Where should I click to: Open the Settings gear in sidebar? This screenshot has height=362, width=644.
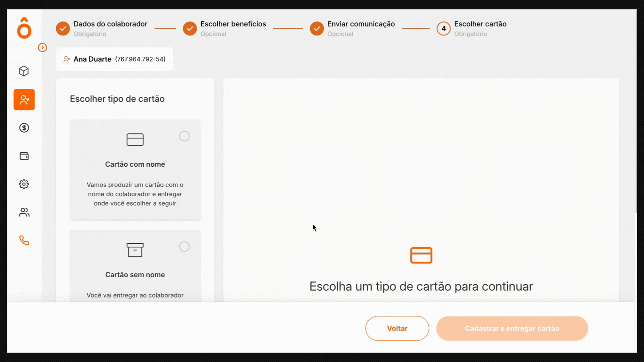click(24, 184)
